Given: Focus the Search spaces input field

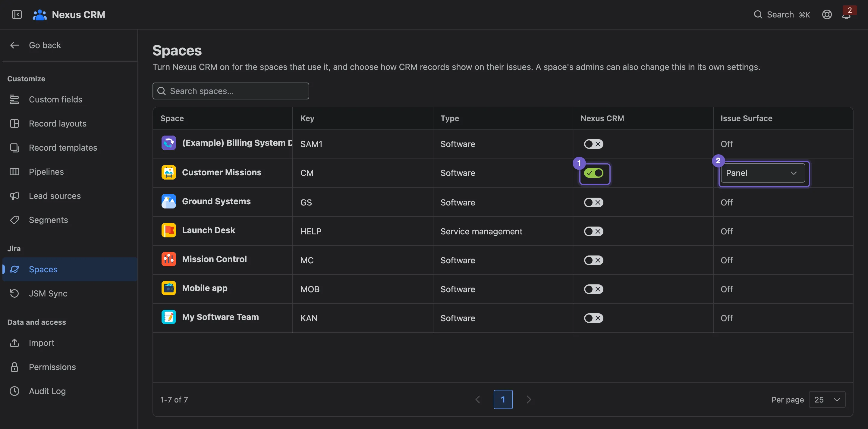Looking at the screenshot, I should coord(231,91).
